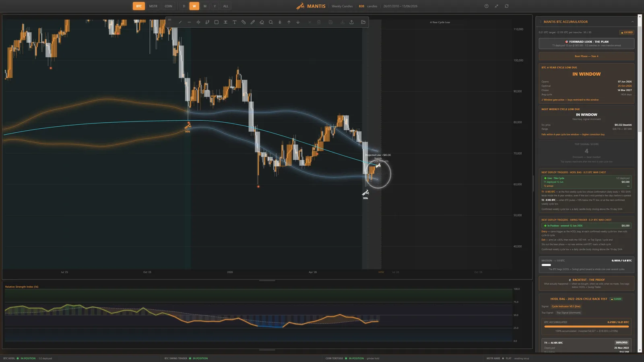This screenshot has width=644, height=362.
Task: Expand the Backtest - The Proof section
Action: [586, 283]
